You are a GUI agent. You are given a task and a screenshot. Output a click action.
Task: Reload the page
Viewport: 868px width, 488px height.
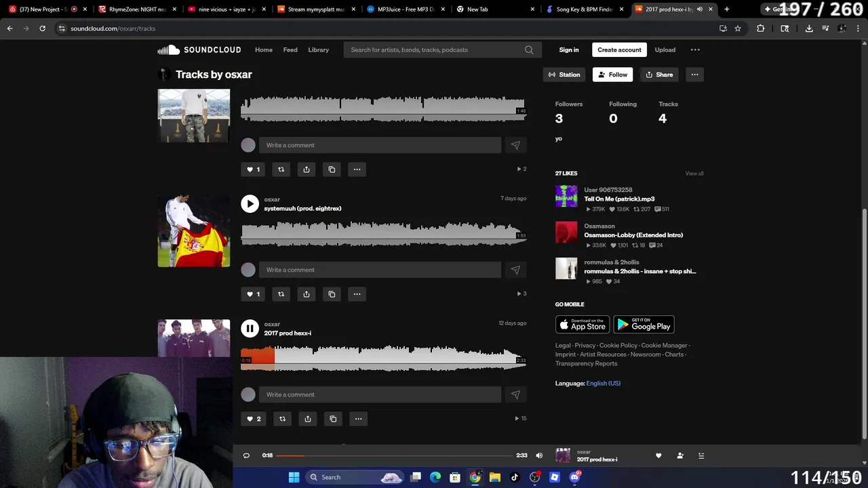(42, 28)
